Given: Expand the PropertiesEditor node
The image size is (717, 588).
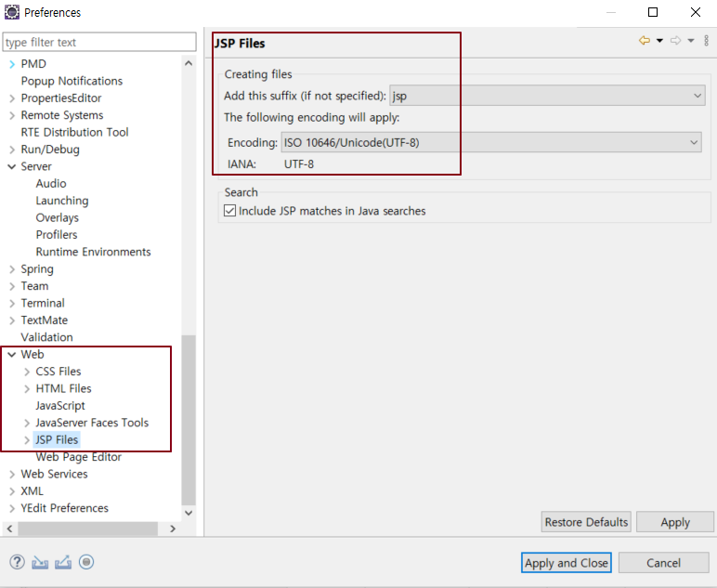Looking at the screenshot, I should click(12, 98).
